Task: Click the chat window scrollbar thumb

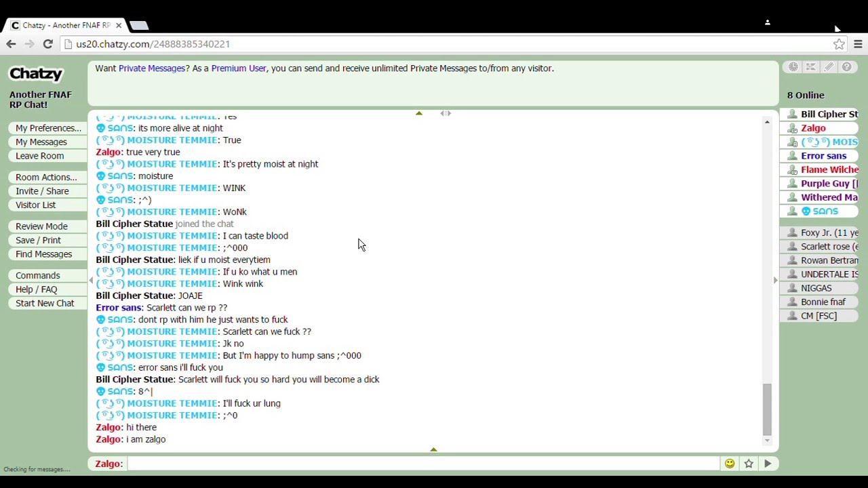Action: tap(767, 409)
